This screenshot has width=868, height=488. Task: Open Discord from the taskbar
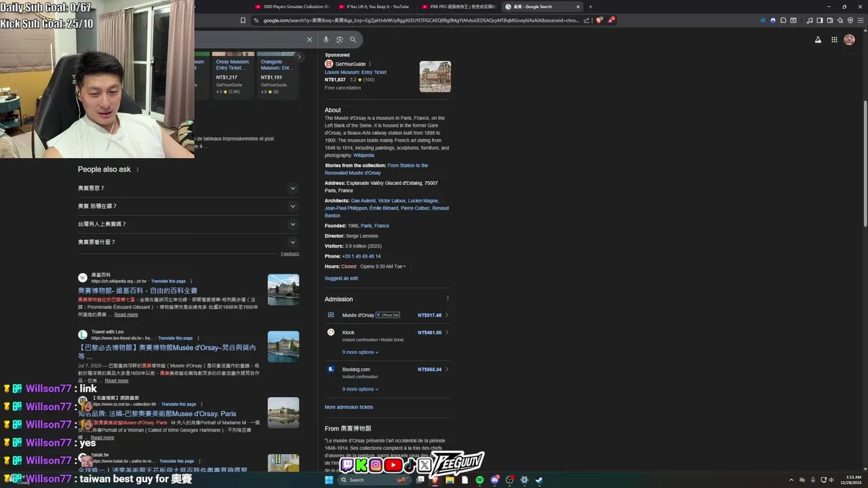click(495, 480)
